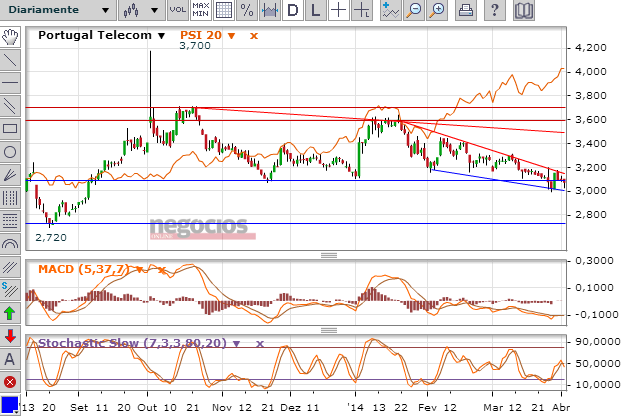
Task: Enable crosshair with L label
Action: pos(362,10)
